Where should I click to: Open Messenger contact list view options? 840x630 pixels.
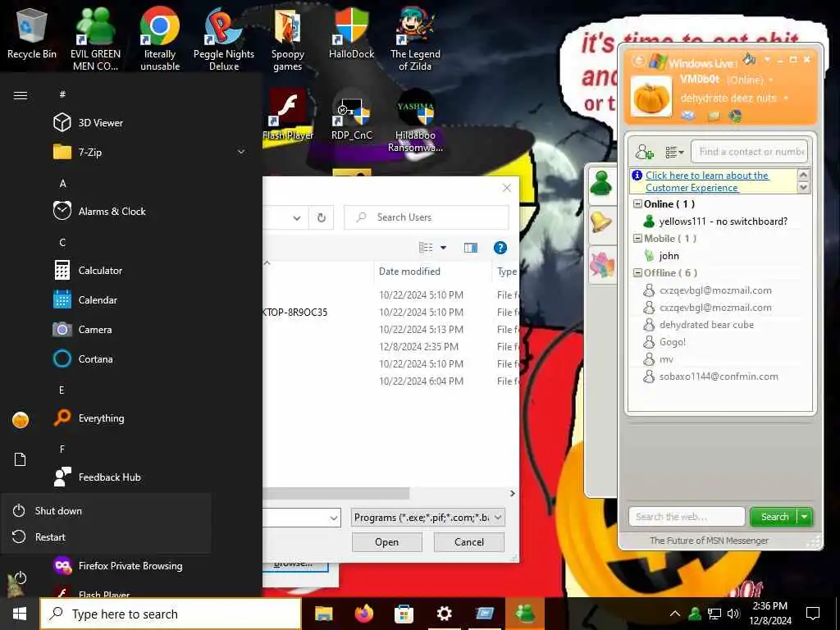[x=674, y=153]
